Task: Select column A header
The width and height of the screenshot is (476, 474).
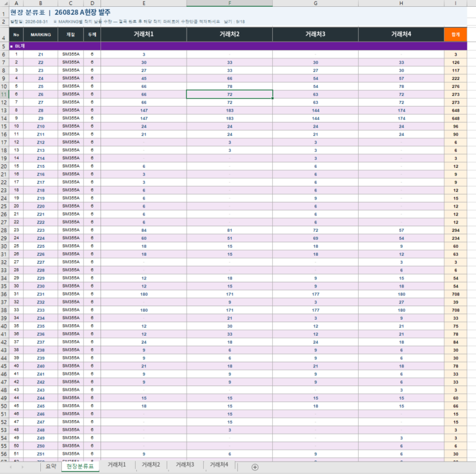Action: 16,3
